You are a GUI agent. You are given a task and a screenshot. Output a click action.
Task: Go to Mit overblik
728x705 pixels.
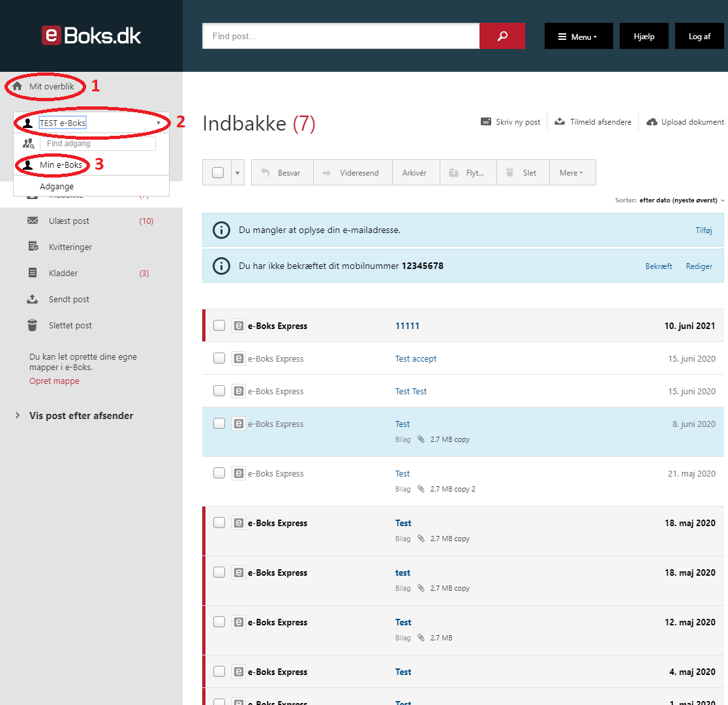tap(52, 86)
